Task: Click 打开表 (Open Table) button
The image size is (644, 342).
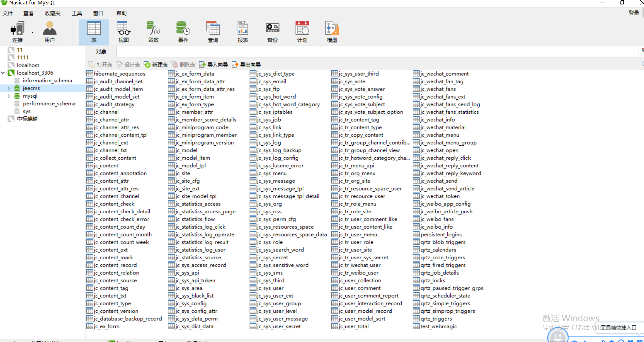Action: pyautogui.click(x=100, y=65)
